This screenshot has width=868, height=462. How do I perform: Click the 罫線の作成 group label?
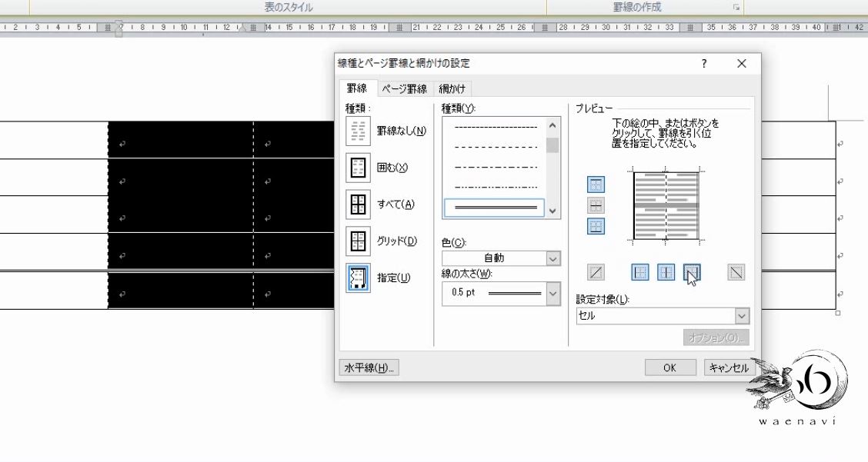[637, 7]
